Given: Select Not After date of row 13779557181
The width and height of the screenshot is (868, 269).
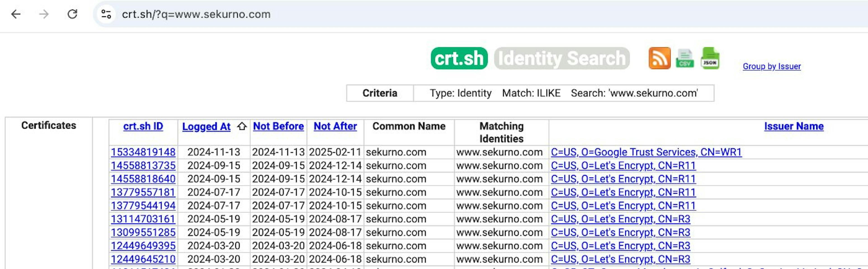Looking at the screenshot, I should click(335, 192).
